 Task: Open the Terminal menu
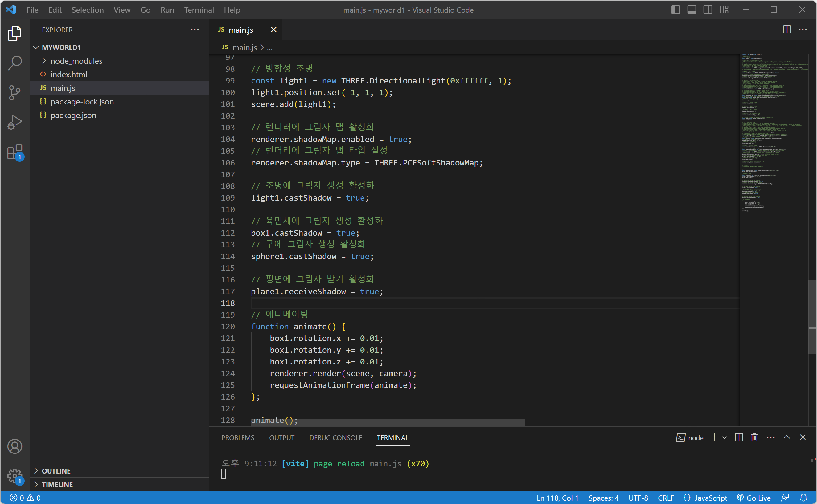coord(199,10)
